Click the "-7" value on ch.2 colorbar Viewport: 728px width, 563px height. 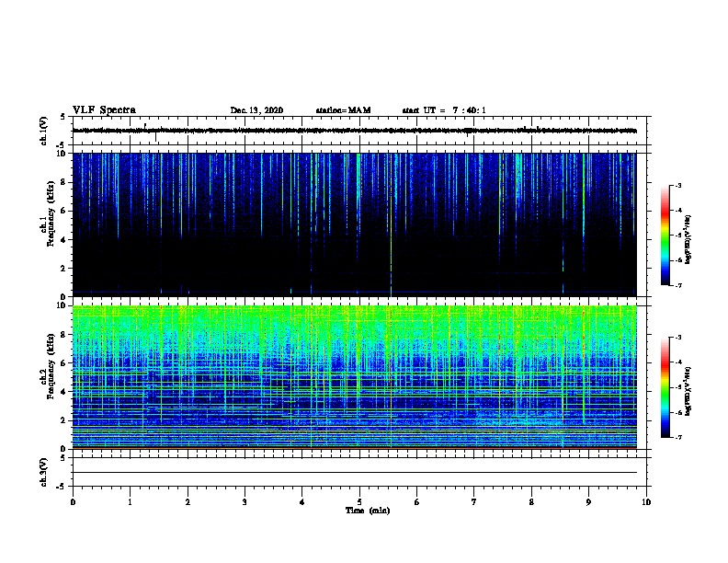pyautogui.click(x=677, y=438)
